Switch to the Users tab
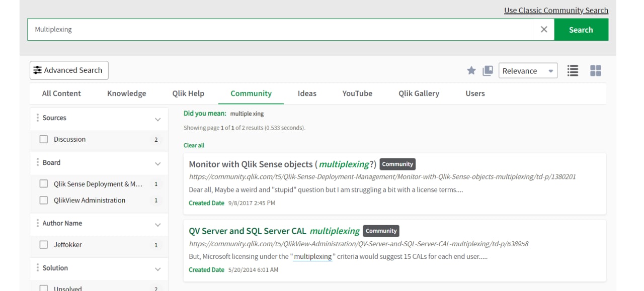 pyautogui.click(x=475, y=93)
